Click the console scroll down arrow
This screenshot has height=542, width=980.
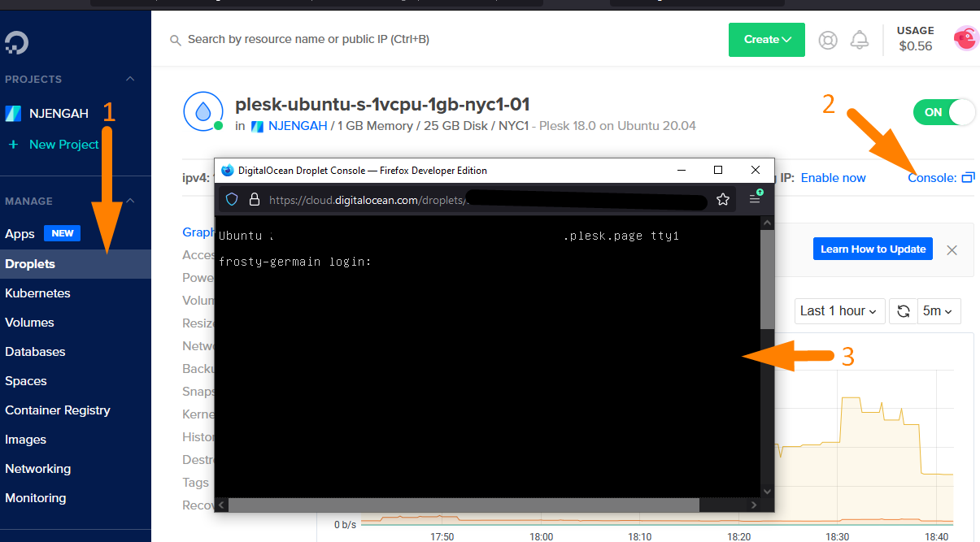point(767,492)
